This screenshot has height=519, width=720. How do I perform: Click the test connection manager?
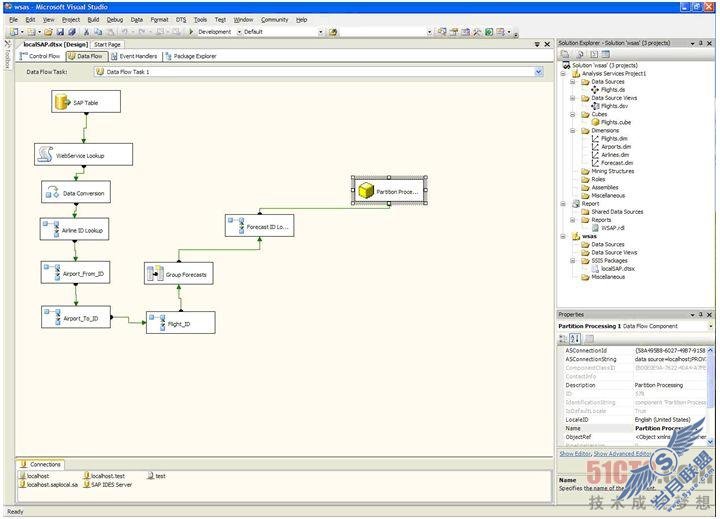[x=157, y=476]
